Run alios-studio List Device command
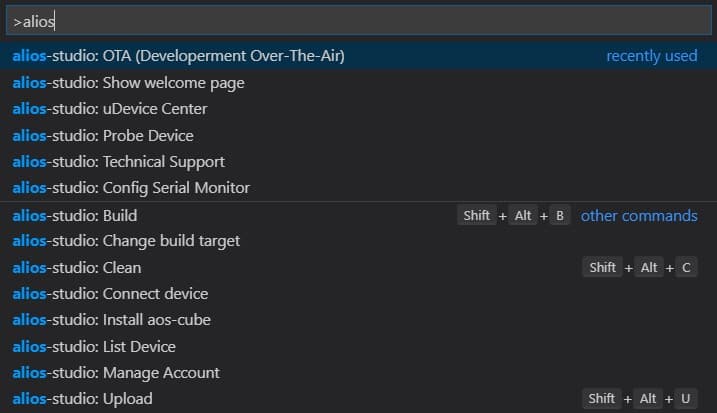 (94, 346)
